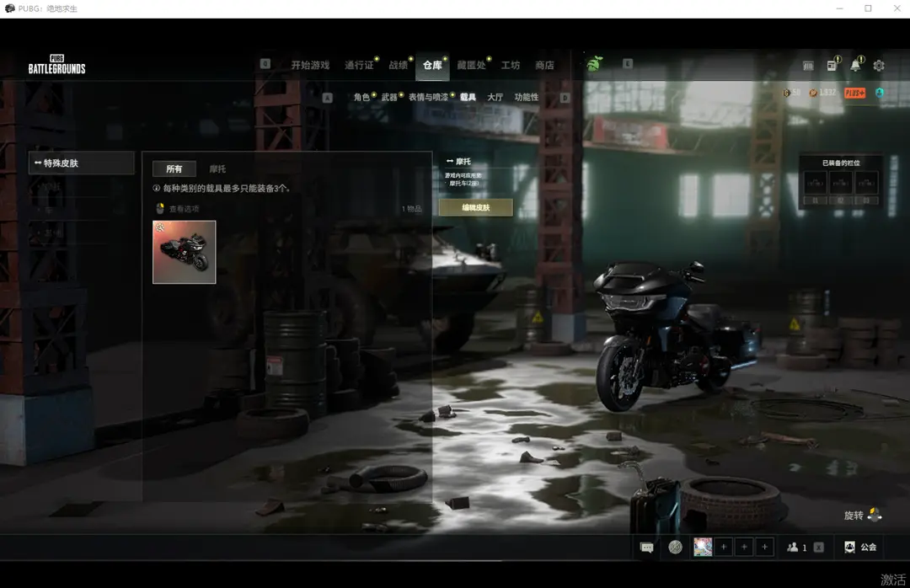This screenshot has height=588, width=910.
Task: Open the 商店 menu
Action: tap(544, 65)
